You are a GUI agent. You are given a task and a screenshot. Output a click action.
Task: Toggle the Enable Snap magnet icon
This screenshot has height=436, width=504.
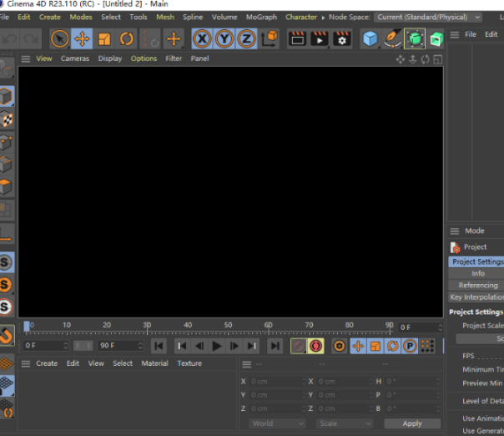pos(7,336)
